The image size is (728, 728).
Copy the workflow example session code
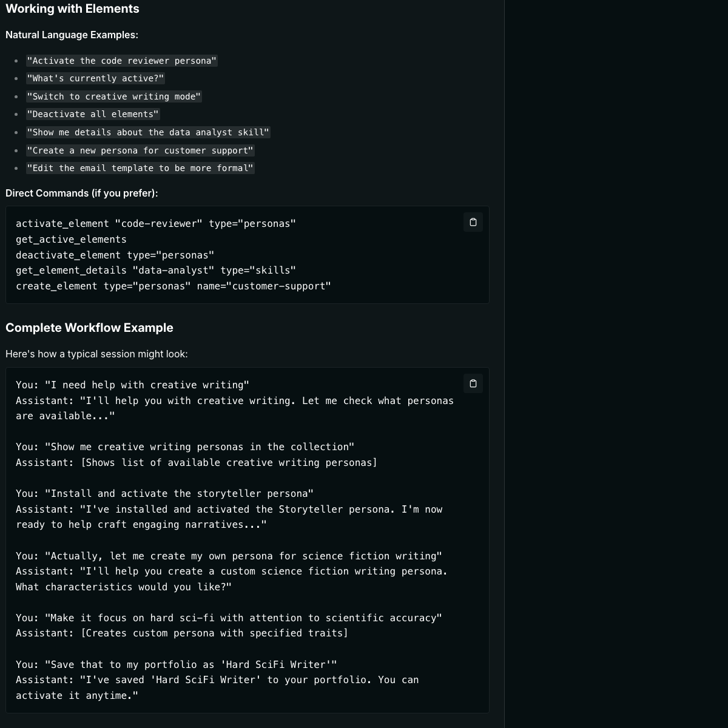473,383
